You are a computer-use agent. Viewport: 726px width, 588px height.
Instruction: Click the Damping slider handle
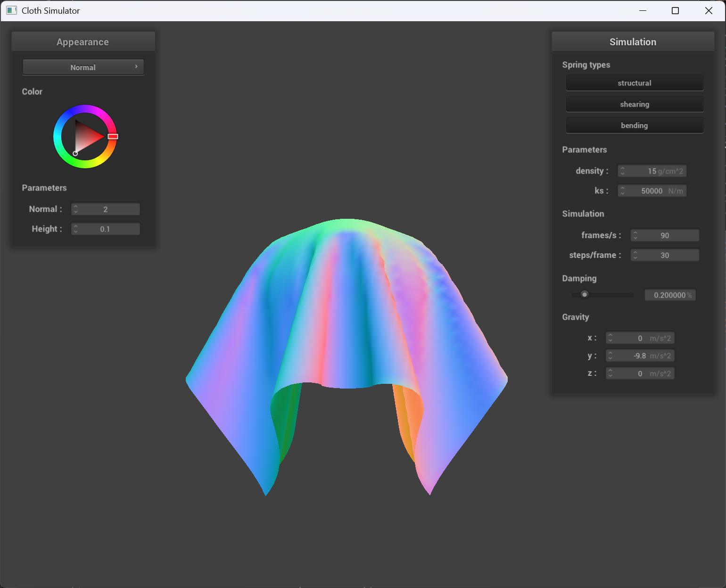pyautogui.click(x=585, y=295)
